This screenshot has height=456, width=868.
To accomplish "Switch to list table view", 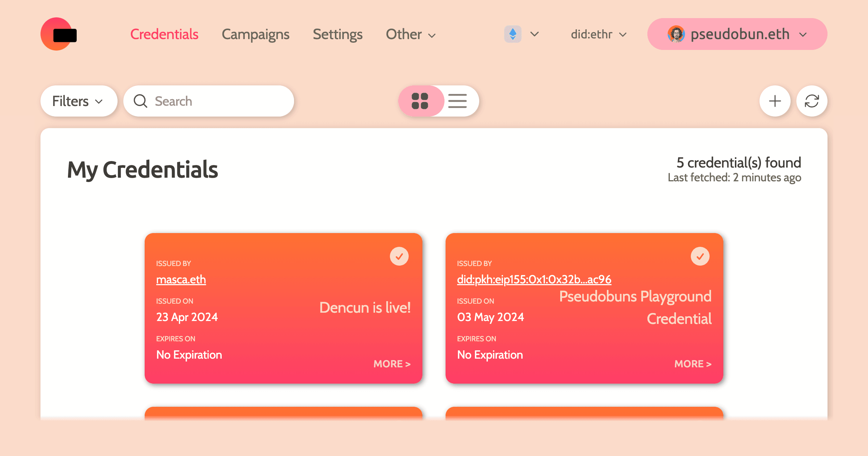I will coord(458,101).
